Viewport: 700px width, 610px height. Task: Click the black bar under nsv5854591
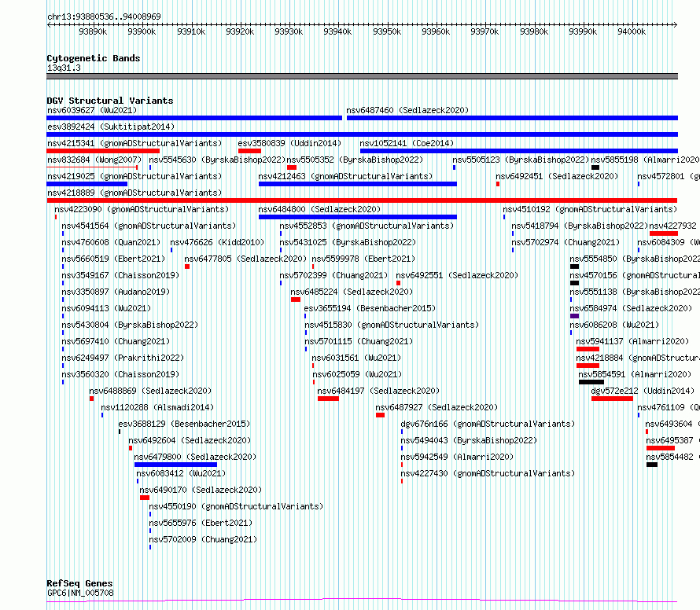point(591,382)
